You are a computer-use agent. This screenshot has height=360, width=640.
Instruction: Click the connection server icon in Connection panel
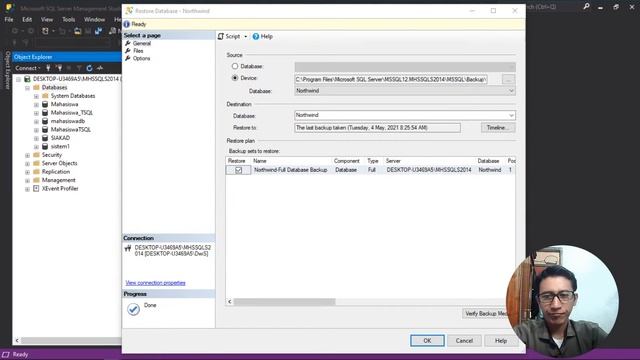(x=128, y=248)
